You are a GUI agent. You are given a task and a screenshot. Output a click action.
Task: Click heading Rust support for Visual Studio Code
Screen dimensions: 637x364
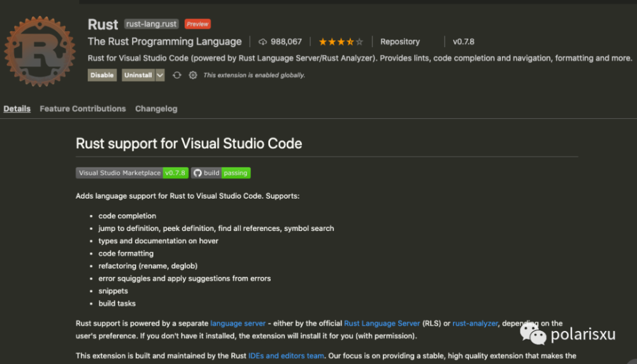point(189,144)
